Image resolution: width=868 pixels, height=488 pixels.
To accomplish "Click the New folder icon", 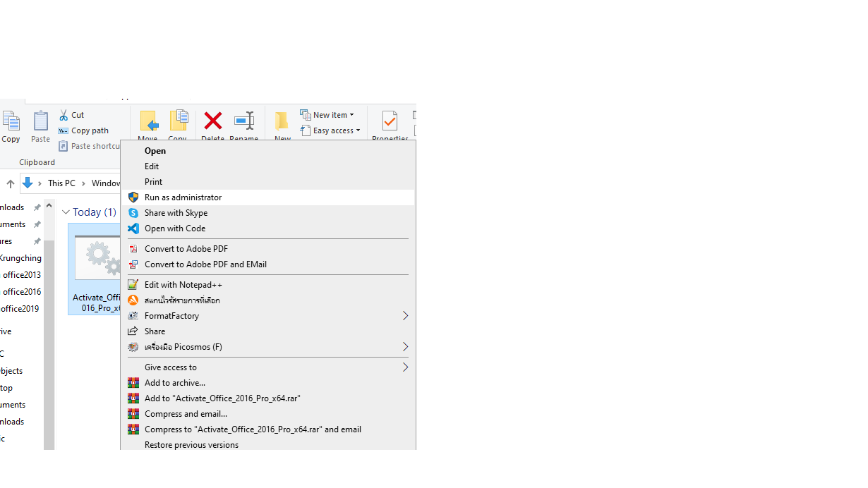I will [x=282, y=121].
